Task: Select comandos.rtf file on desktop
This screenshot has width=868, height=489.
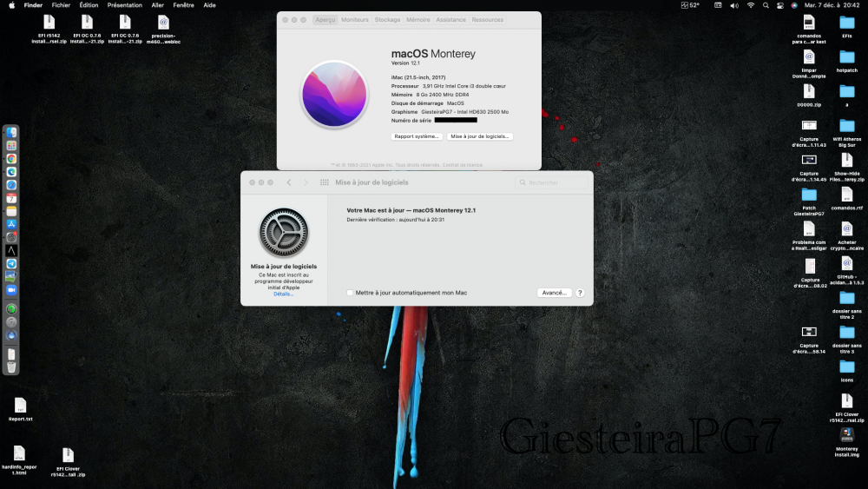Action: [x=847, y=198]
